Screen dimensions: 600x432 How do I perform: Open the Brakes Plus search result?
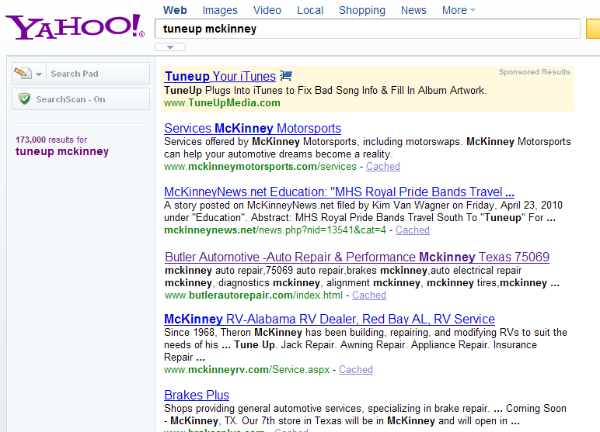tap(197, 395)
